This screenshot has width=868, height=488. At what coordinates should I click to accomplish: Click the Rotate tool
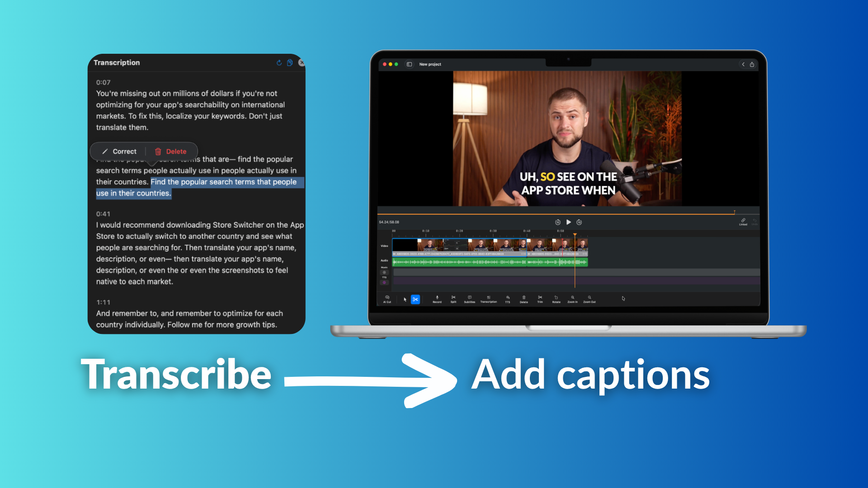557,299
